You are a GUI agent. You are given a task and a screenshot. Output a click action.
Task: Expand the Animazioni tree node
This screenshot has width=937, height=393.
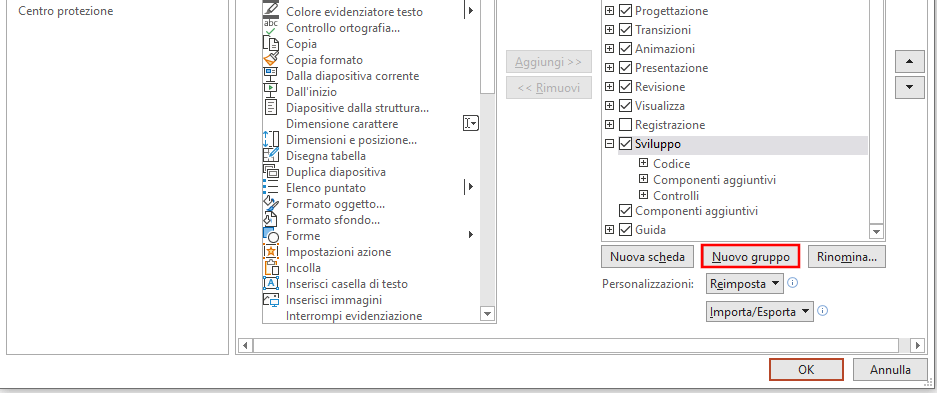(609, 49)
